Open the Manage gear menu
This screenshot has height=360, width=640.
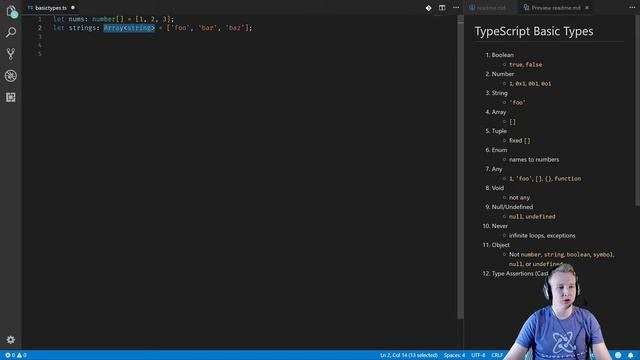(x=11, y=340)
